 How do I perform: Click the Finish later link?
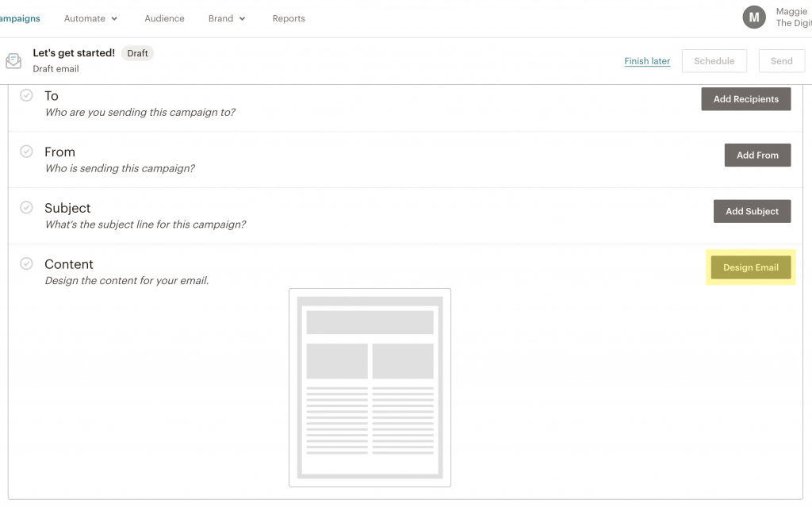click(x=647, y=61)
